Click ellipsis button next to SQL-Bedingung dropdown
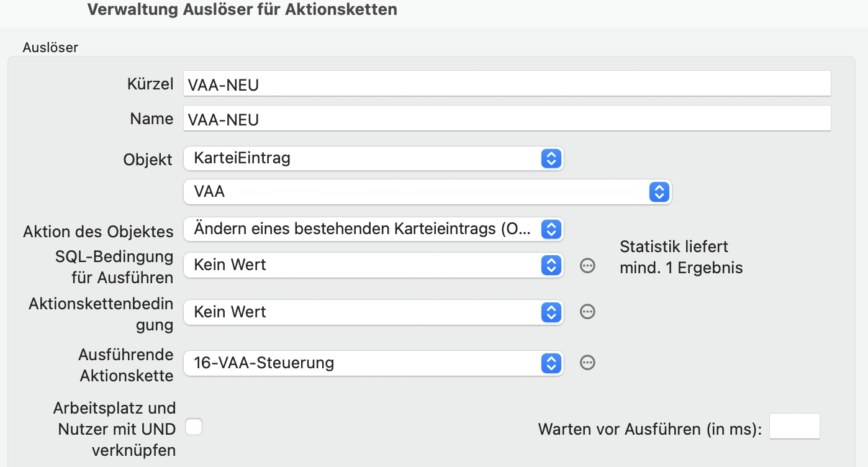Image resolution: width=868 pixels, height=467 pixels. click(587, 265)
